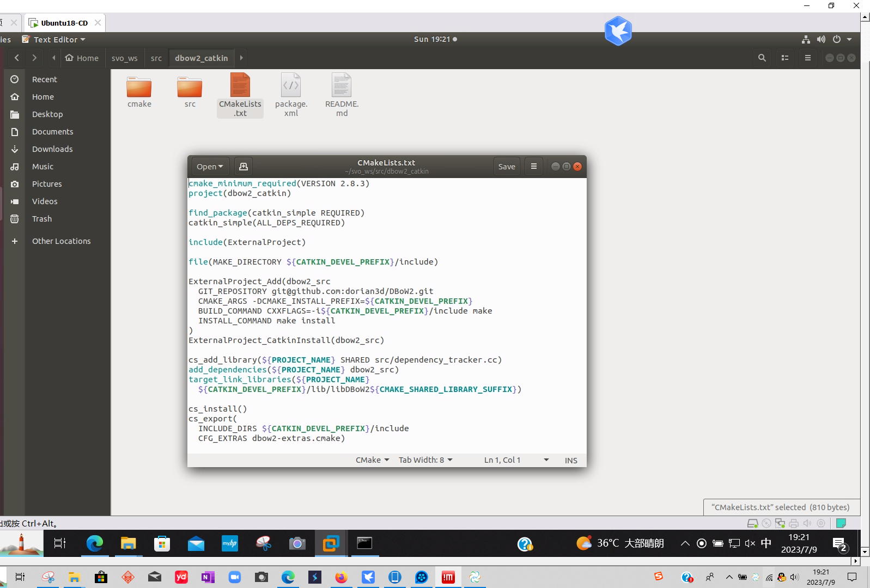Open the Tab Width: 8 dropdown
Screen dimensions: 870x588
coord(425,461)
